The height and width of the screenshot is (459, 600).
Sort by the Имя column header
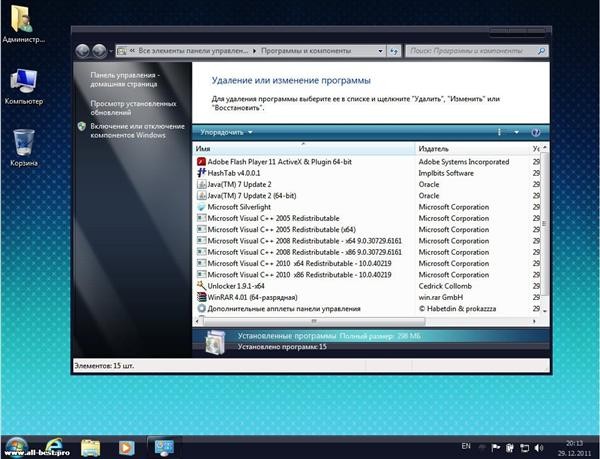304,149
